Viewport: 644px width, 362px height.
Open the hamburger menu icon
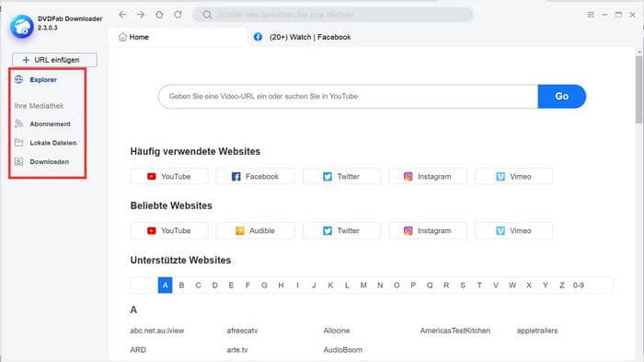tap(591, 15)
